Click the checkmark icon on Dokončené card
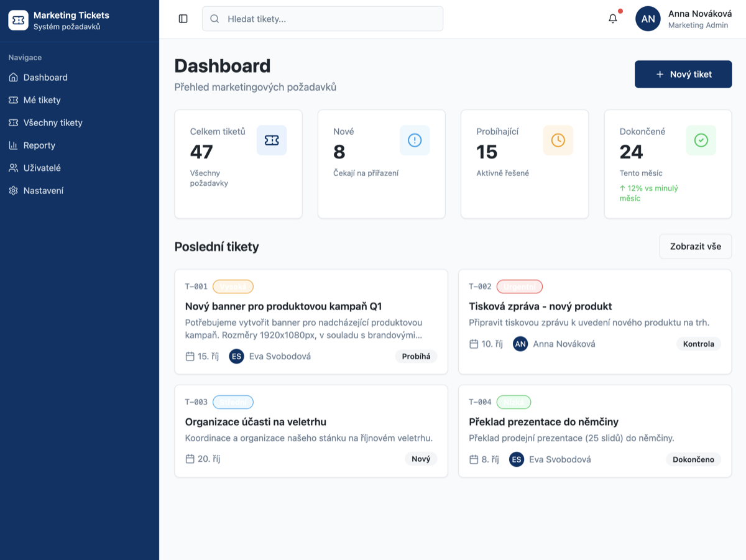The image size is (746, 560). point(701,140)
